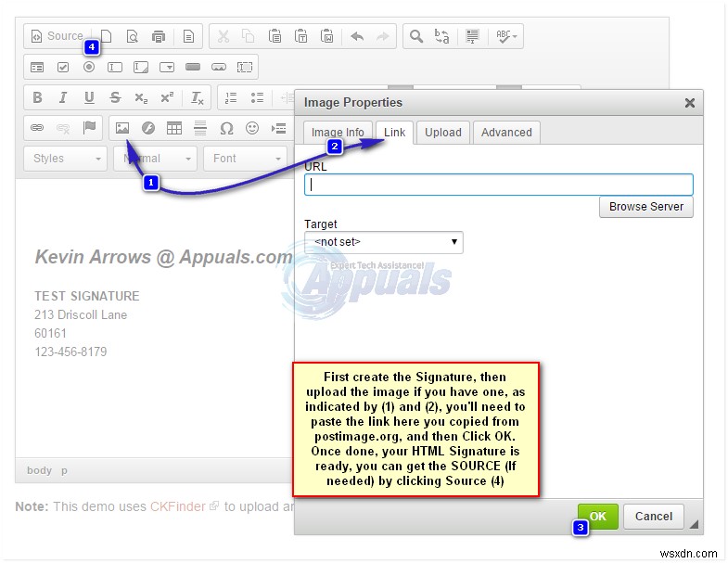728x563 pixels.
Task: Confirm with the green OK button
Action: coord(598,516)
